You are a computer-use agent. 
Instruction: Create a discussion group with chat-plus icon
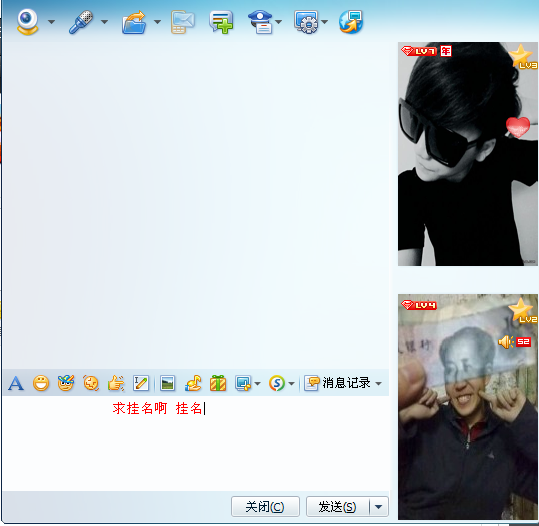tap(221, 22)
